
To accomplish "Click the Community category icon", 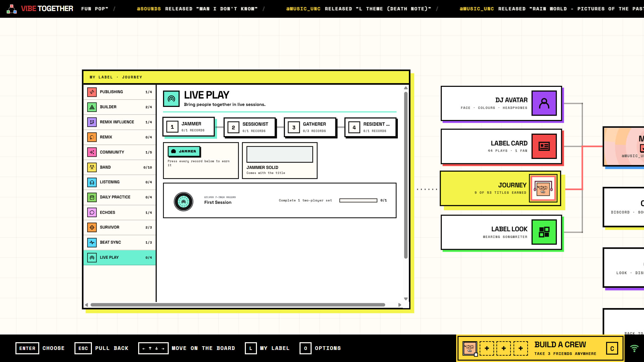I will pyautogui.click(x=92, y=152).
